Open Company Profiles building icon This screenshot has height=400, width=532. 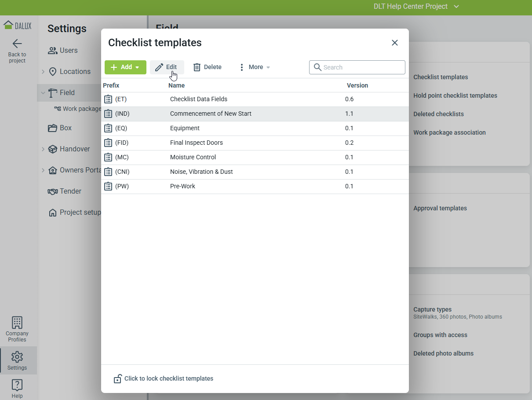[17, 323]
